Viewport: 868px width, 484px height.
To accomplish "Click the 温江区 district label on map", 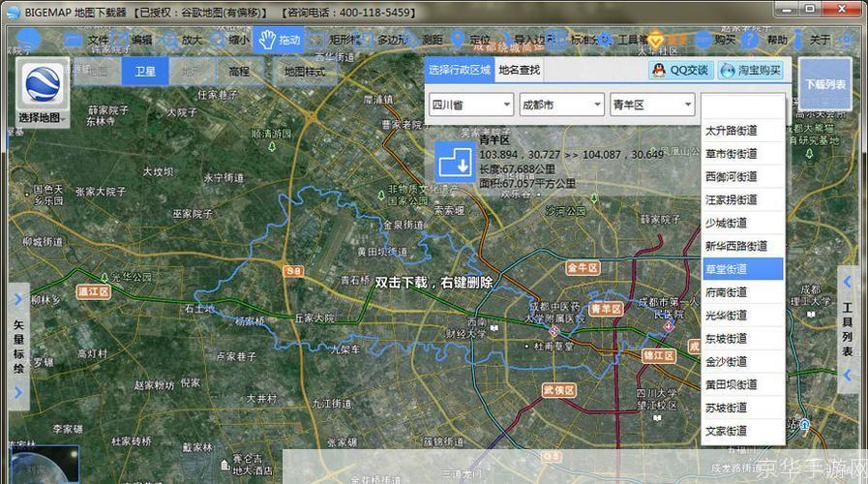I will (94, 291).
